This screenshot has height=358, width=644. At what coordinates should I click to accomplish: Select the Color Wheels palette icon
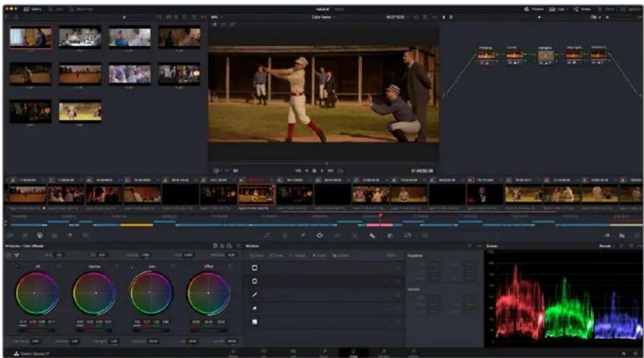(x=39, y=236)
